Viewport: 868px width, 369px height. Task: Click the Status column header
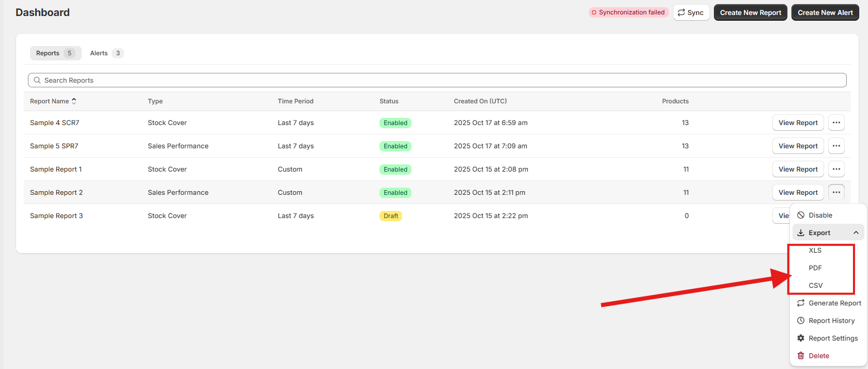tap(389, 101)
